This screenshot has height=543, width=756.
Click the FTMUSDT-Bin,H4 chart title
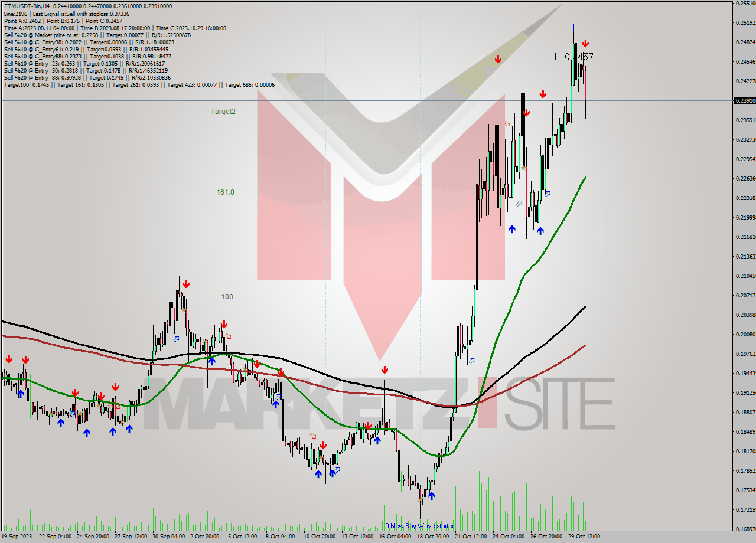click(26, 6)
